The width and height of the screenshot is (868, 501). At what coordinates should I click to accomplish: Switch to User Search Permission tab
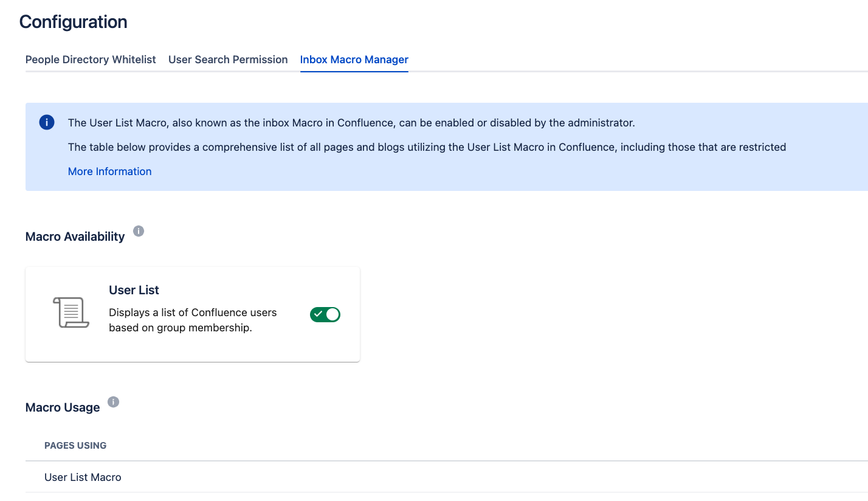pos(228,60)
